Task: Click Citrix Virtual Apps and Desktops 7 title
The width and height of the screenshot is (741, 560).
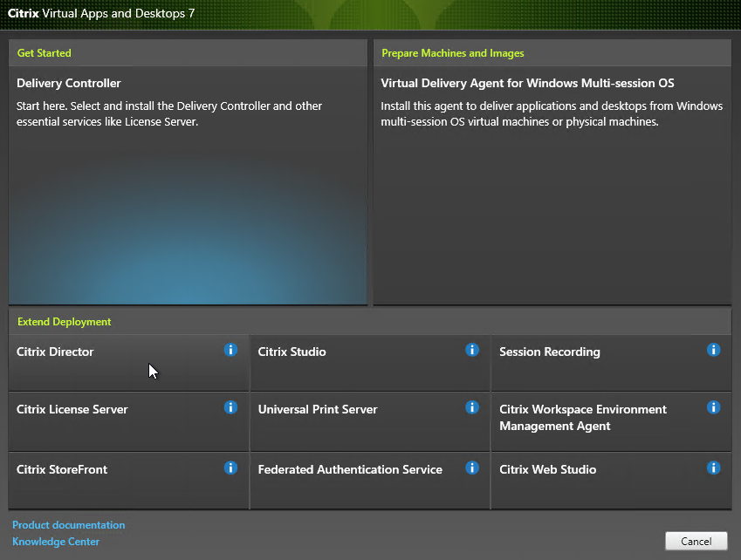Action: click(101, 13)
